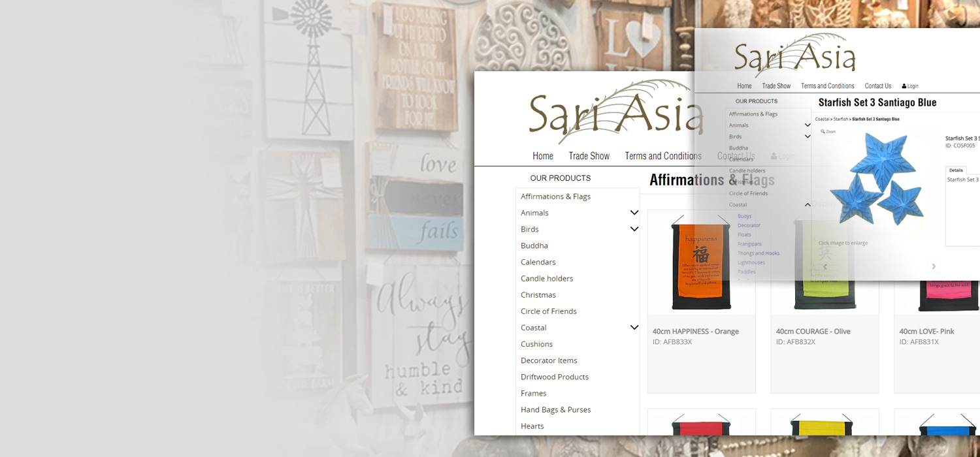Click the Sari Asia logo on Starfish page
Image resolution: width=980 pixels, height=457 pixels.
(x=794, y=55)
